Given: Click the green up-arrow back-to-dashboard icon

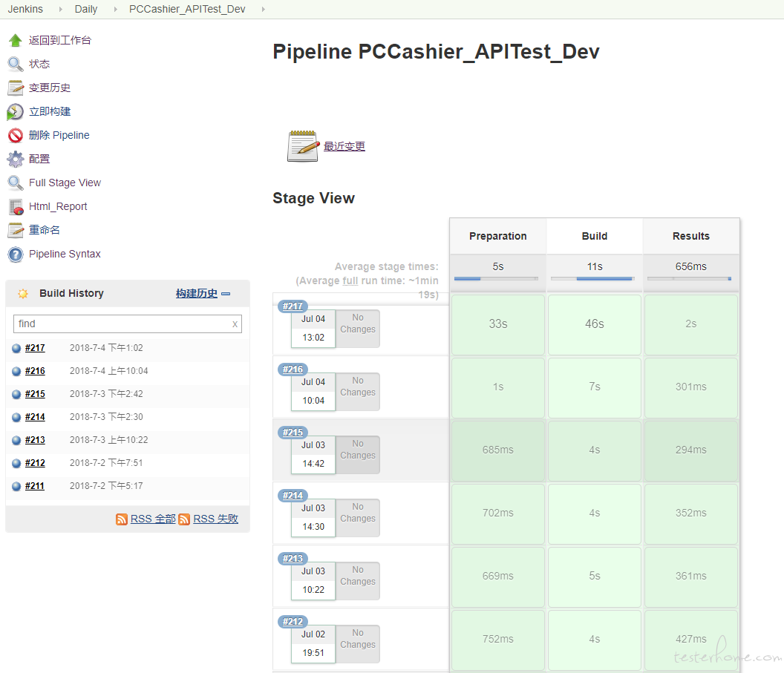Looking at the screenshot, I should point(16,41).
